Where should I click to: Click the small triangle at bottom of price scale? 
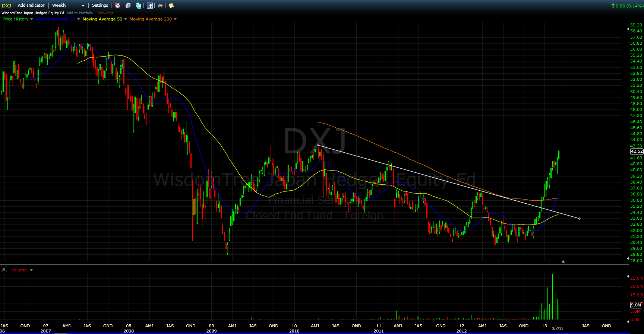(628, 258)
